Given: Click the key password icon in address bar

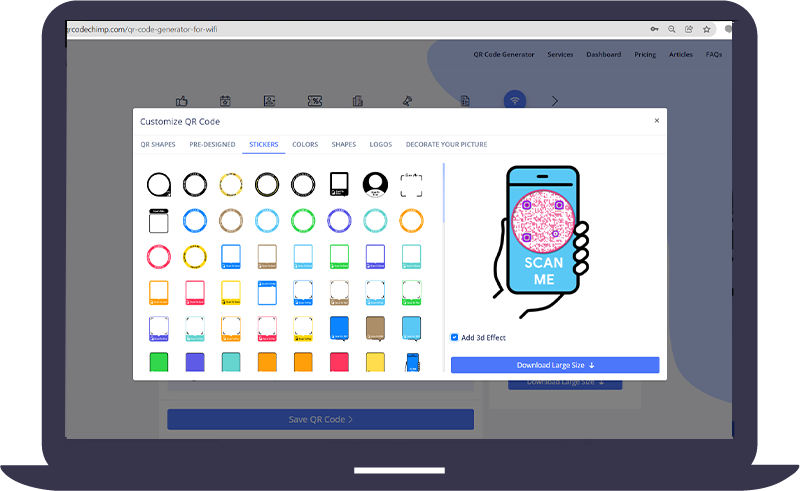Looking at the screenshot, I should (654, 29).
